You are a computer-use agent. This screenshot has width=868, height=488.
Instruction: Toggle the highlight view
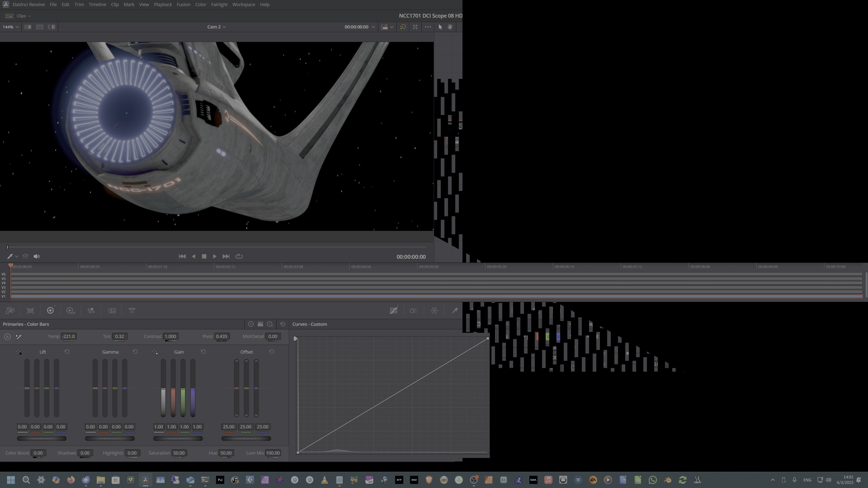52,27
